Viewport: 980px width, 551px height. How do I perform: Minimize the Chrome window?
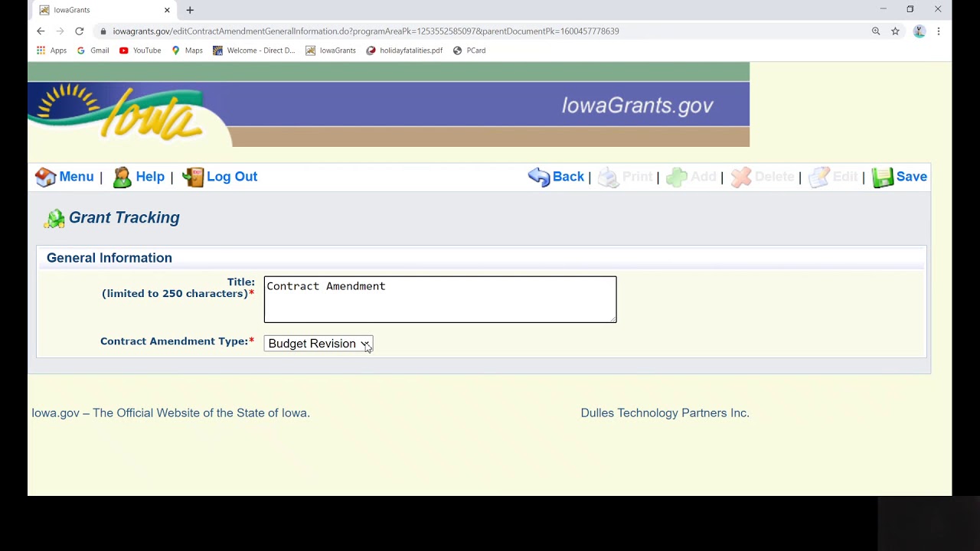[883, 9]
